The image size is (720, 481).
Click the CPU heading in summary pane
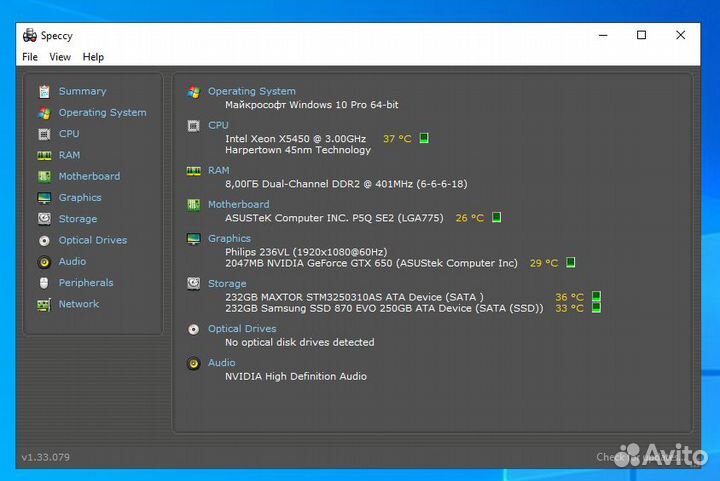pyautogui.click(x=218, y=125)
